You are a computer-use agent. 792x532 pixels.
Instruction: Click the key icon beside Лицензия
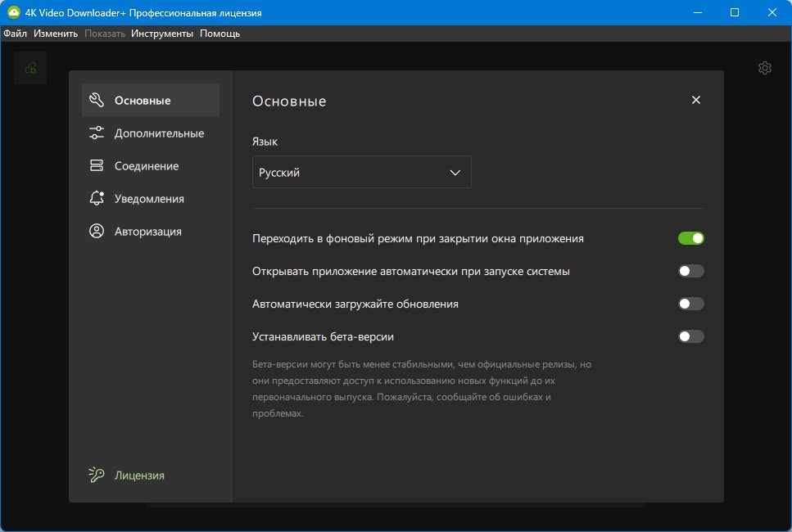(x=96, y=475)
